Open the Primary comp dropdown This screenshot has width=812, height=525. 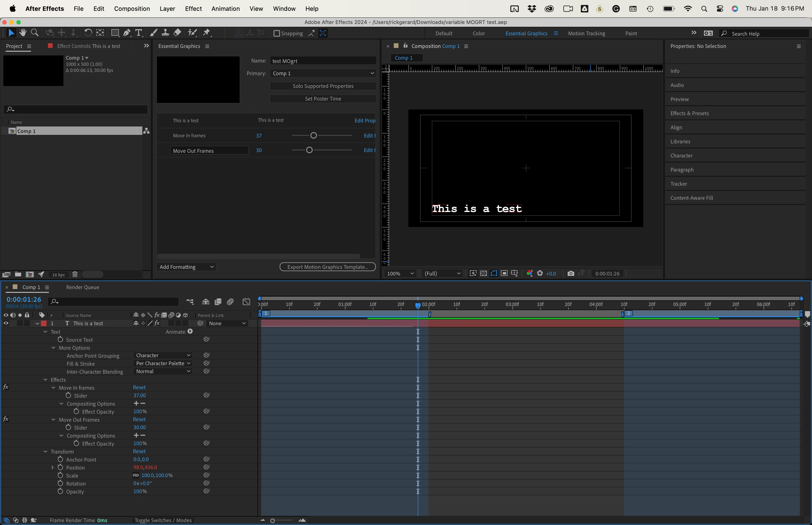click(x=323, y=73)
